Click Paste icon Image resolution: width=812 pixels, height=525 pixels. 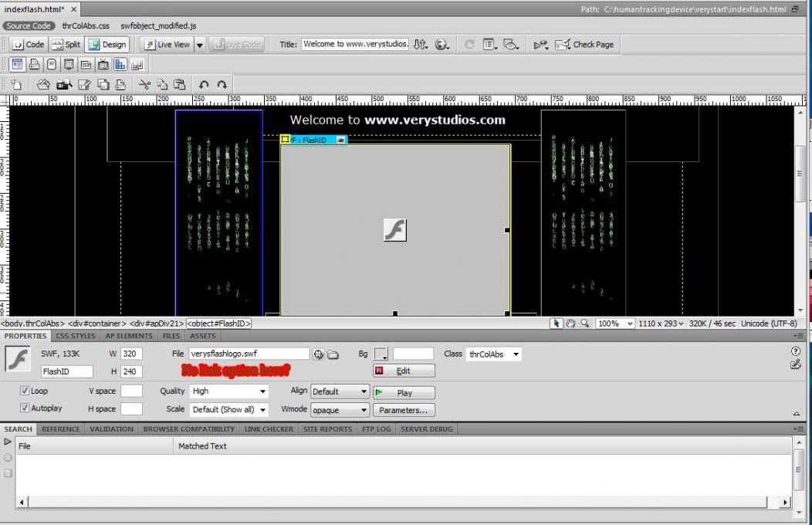tap(179, 84)
